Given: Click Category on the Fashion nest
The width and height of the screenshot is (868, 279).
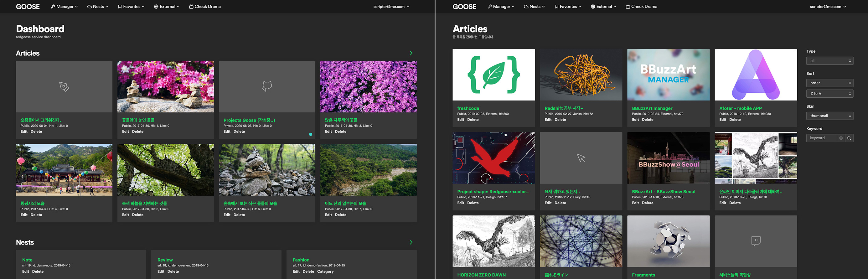Looking at the screenshot, I should tap(325, 271).
